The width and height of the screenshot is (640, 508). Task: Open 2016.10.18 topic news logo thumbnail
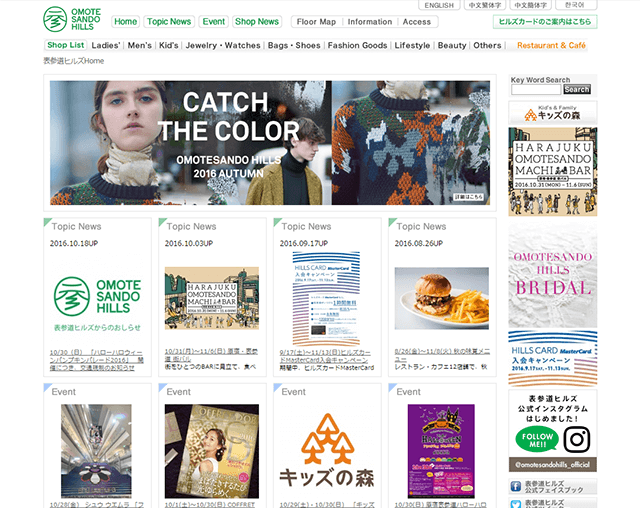97,299
